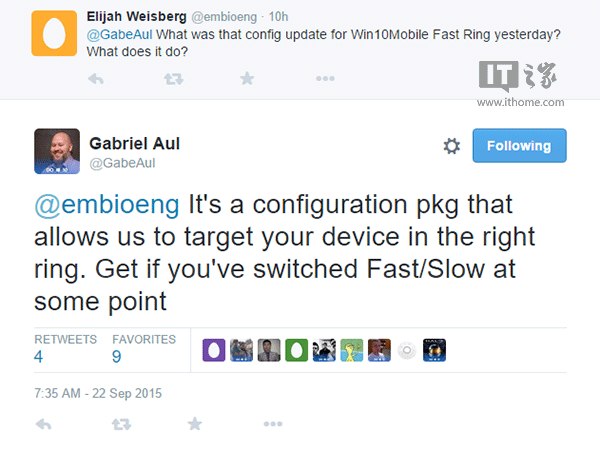This screenshot has height=452, width=600.
Task: Favorite Gabriel Aul's tweet with star
Action: pyautogui.click(x=194, y=425)
